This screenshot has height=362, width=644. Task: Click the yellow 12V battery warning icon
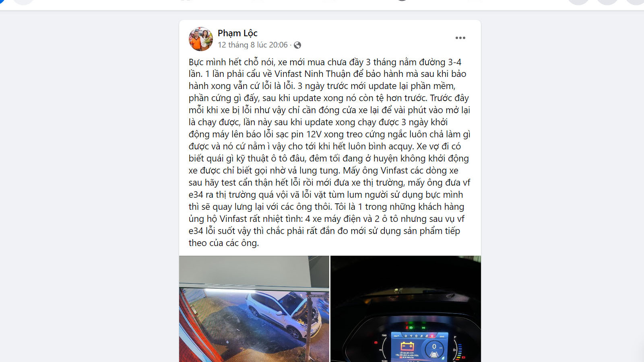tap(407, 346)
